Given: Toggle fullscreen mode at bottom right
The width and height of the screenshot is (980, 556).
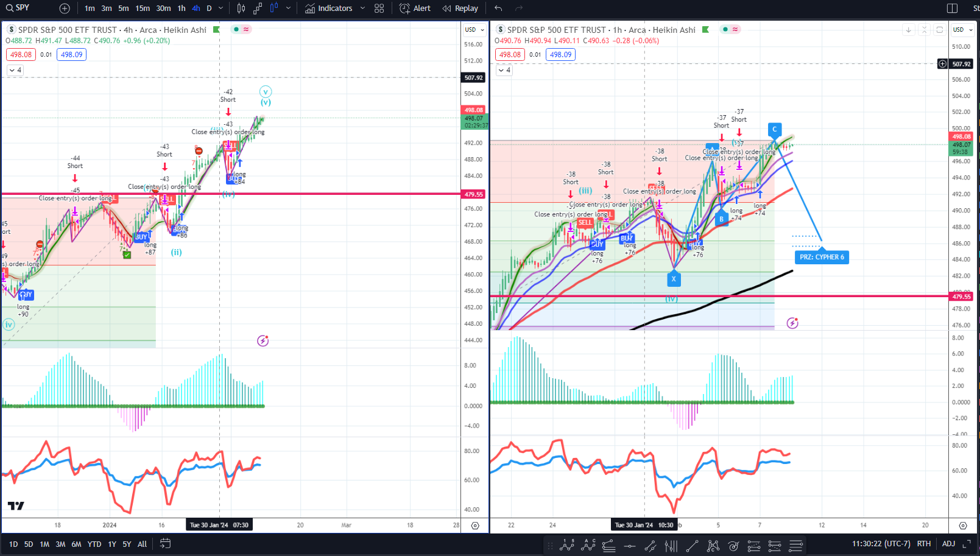Looking at the screenshot, I should tap(967, 544).
